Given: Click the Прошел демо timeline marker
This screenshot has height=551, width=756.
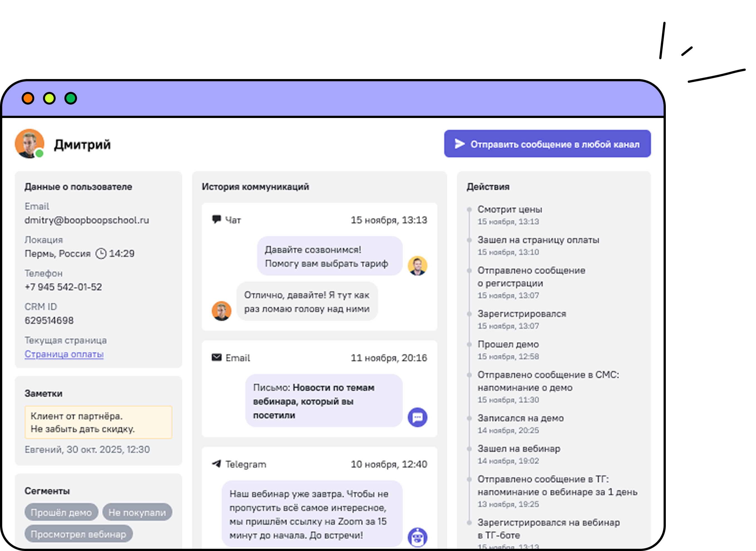Looking at the screenshot, I should 469,344.
